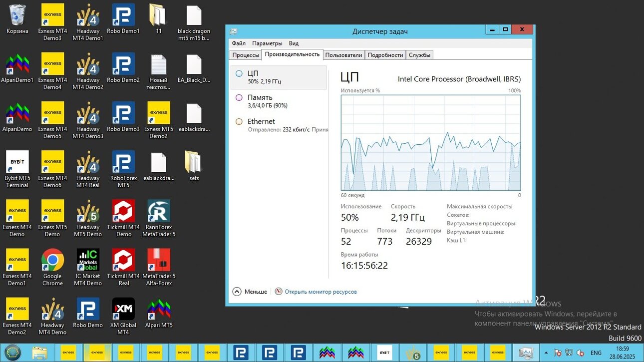Open the Bybit MT5 Terminal shortcut
This screenshot has width=644, height=362.
pyautogui.click(x=17, y=169)
